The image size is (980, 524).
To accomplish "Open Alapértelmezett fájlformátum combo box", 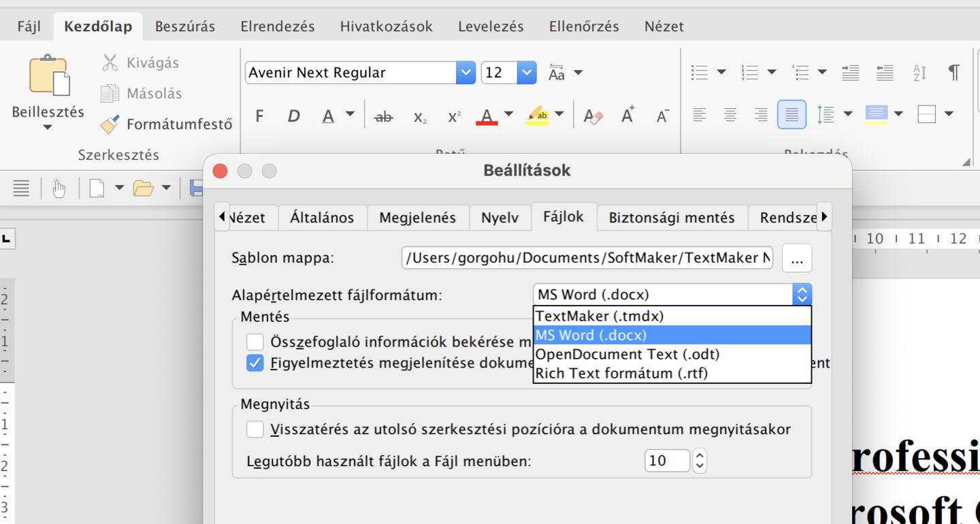I will pyautogui.click(x=672, y=295).
